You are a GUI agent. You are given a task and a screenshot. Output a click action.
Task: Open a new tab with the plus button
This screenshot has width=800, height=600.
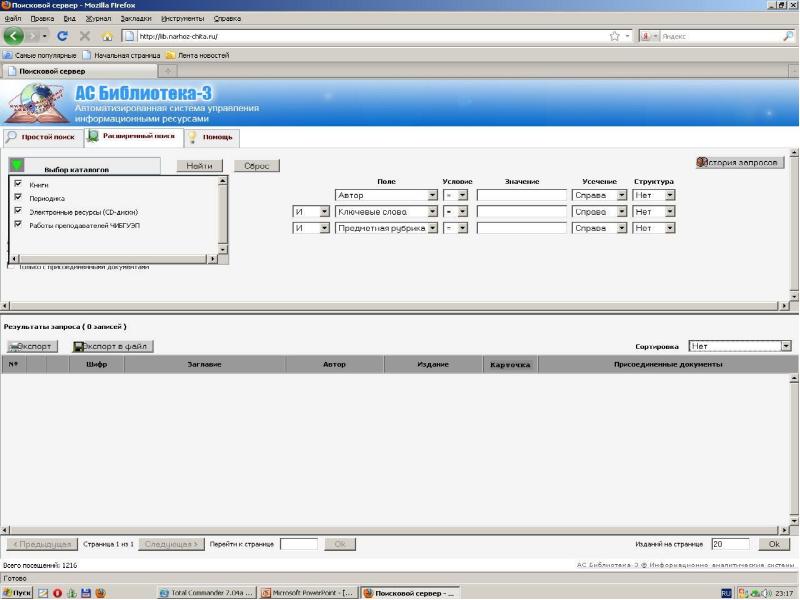coord(168,71)
